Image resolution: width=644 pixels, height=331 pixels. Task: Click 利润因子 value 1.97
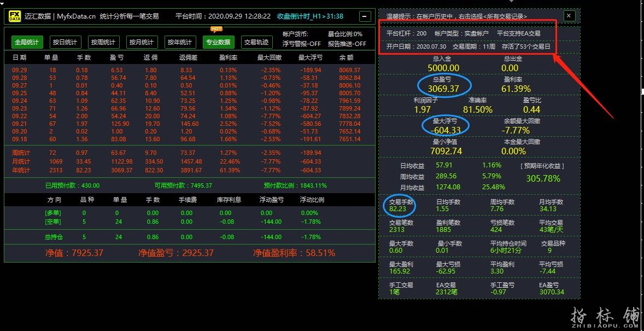[422, 110]
